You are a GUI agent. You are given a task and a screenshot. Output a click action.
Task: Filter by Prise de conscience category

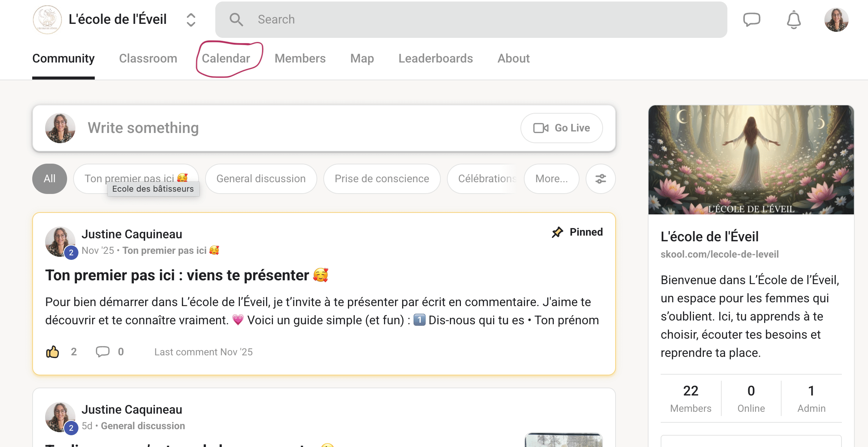tap(382, 179)
